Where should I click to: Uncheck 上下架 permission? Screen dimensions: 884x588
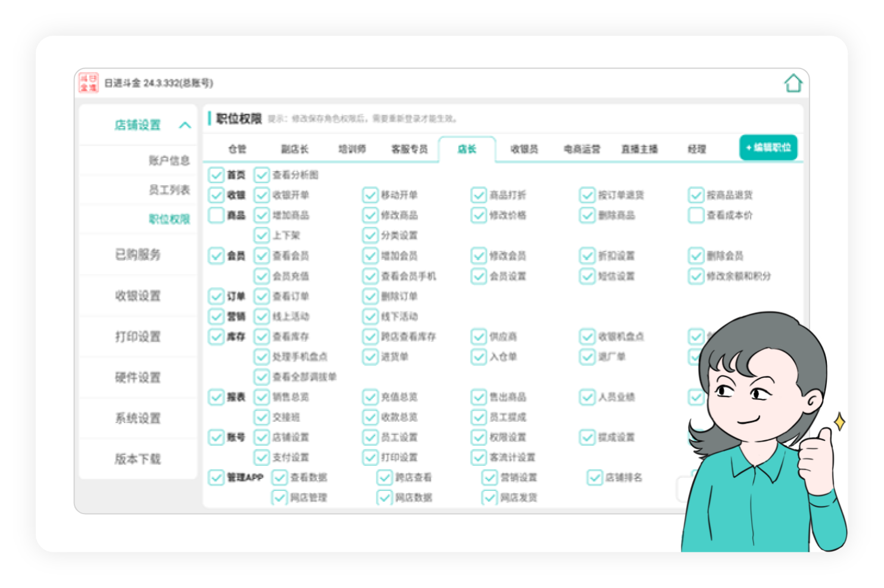262,236
